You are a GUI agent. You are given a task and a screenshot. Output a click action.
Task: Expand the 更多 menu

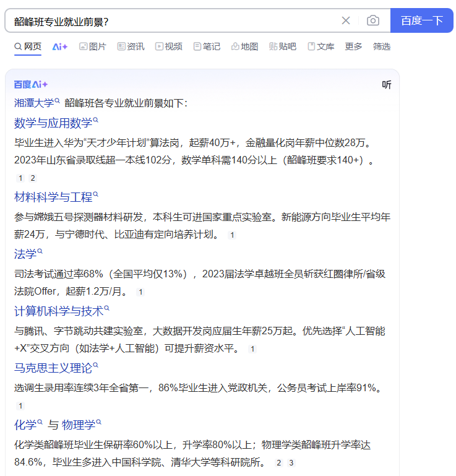click(x=353, y=46)
